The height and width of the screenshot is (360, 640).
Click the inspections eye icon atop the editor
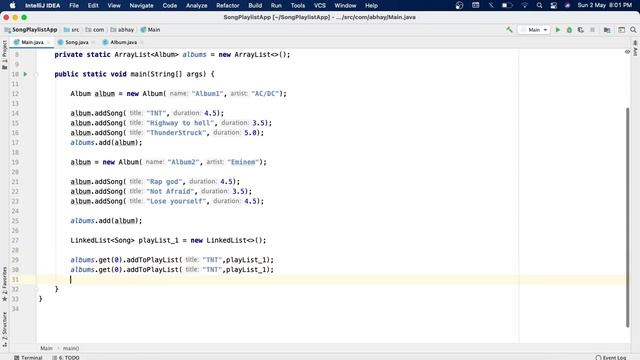coord(627,52)
